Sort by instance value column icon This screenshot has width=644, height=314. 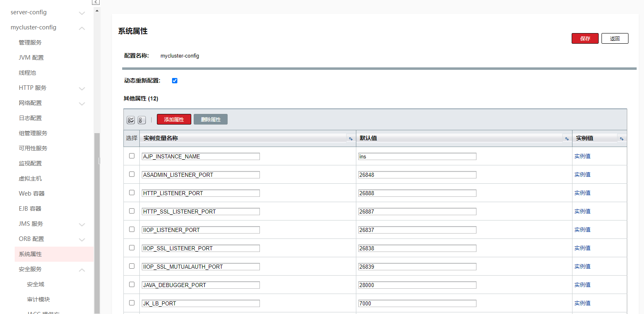(x=621, y=139)
